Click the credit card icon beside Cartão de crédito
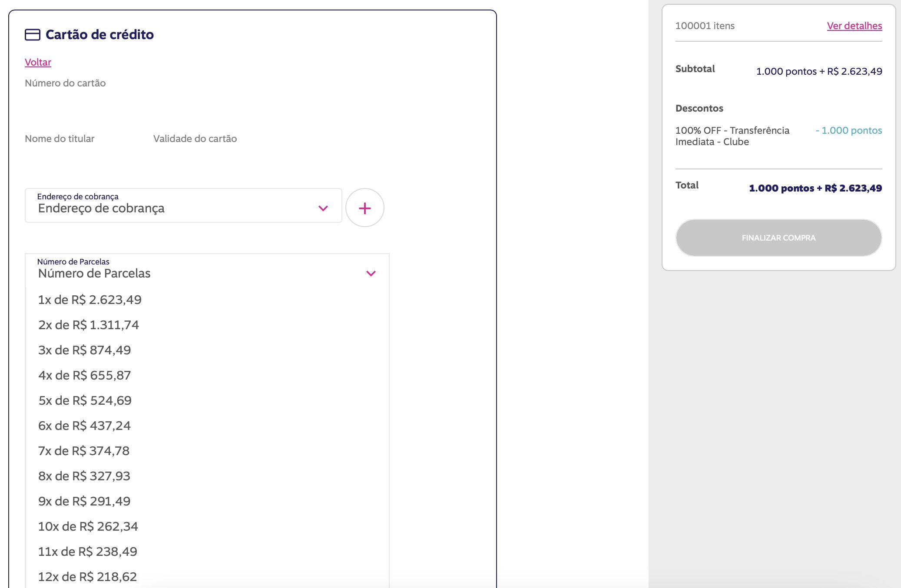Screen dimensions: 901x588 33,35
